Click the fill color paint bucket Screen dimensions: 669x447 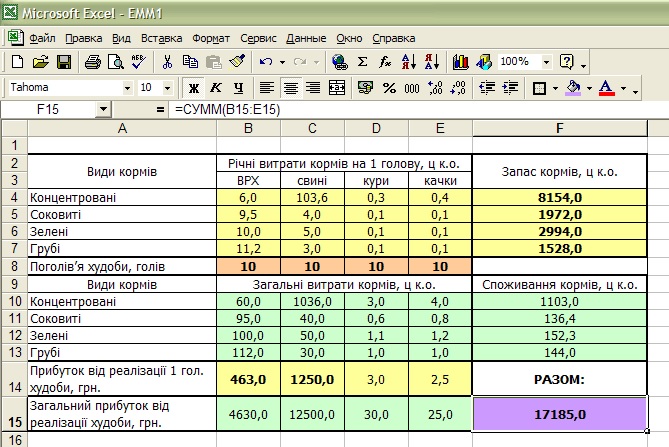(x=573, y=88)
